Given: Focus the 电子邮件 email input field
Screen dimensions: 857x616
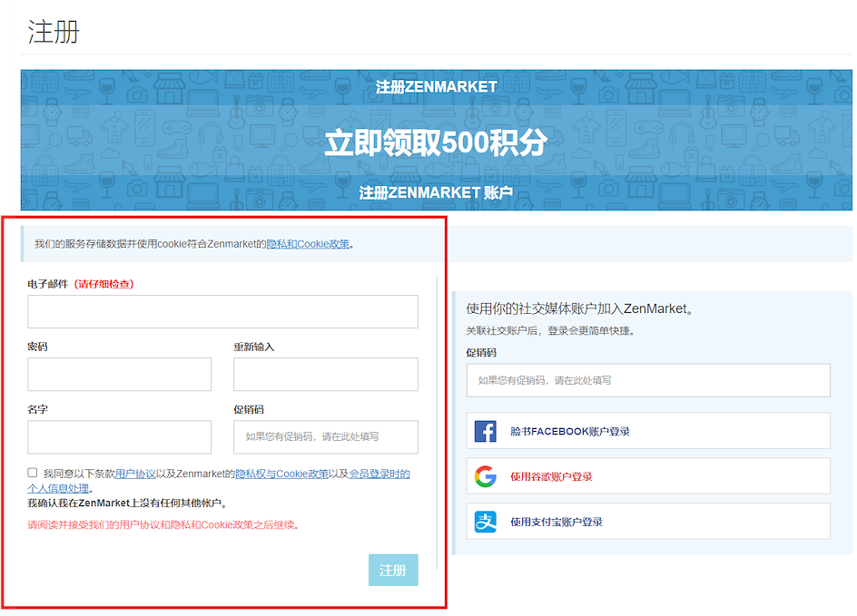Looking at the screenshot, I should (x=223, y=311).
